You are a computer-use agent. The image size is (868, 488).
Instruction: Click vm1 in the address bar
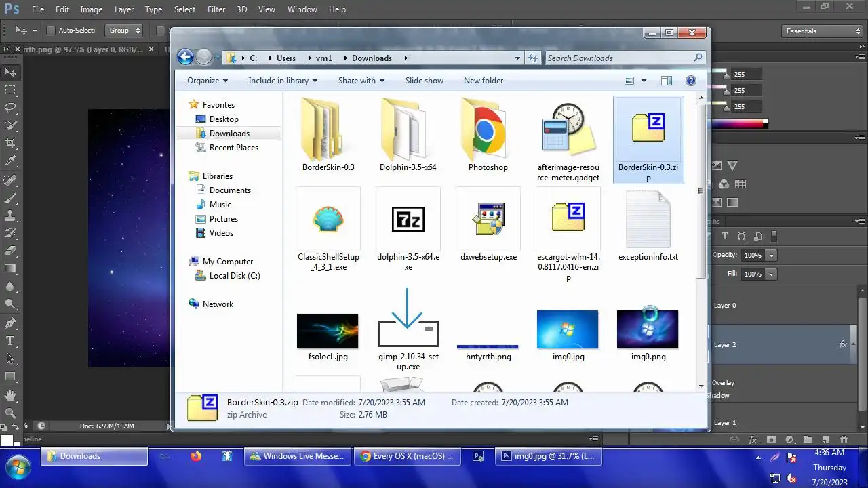click(324, 58)
